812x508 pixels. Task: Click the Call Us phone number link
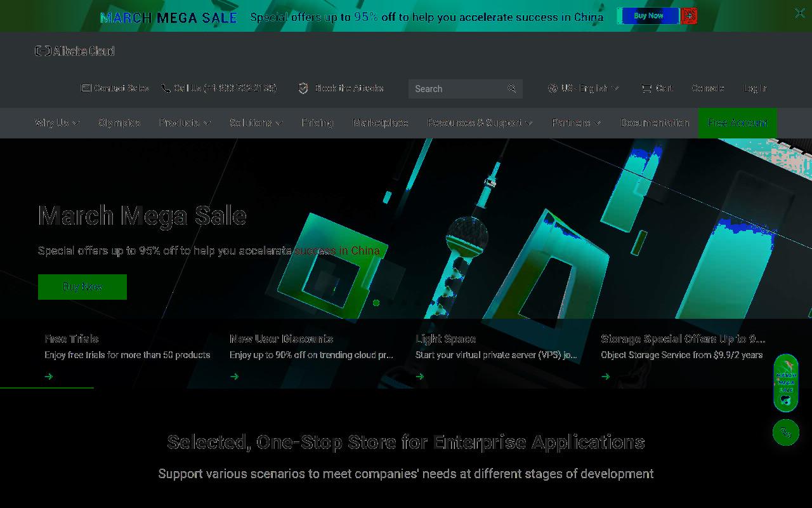point(225,88)
